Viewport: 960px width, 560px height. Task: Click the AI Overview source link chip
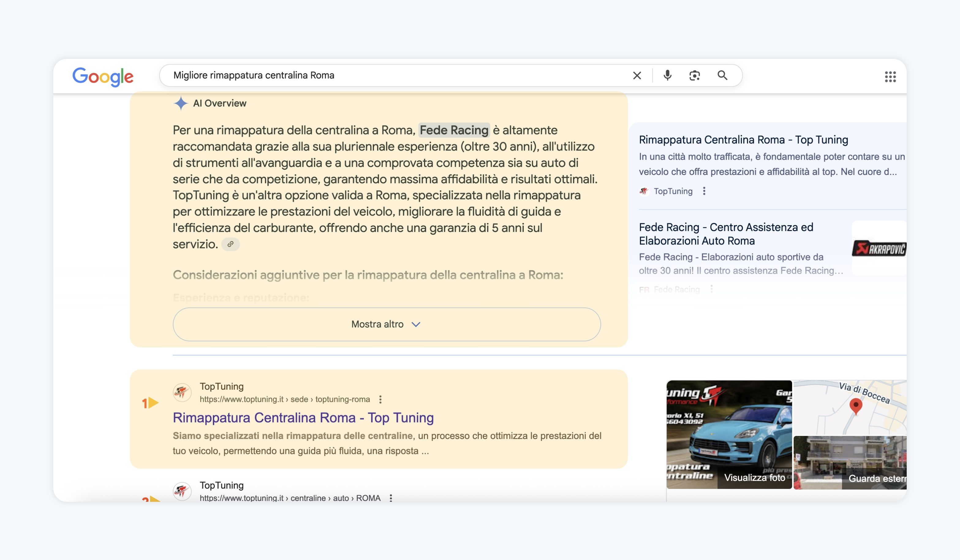[x=230, y=244]
